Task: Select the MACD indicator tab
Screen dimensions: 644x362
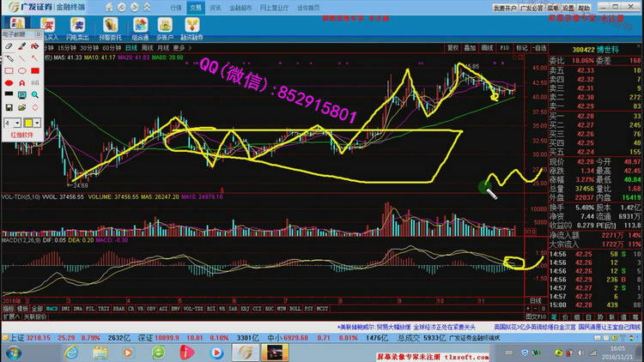Action: point(52,307)
